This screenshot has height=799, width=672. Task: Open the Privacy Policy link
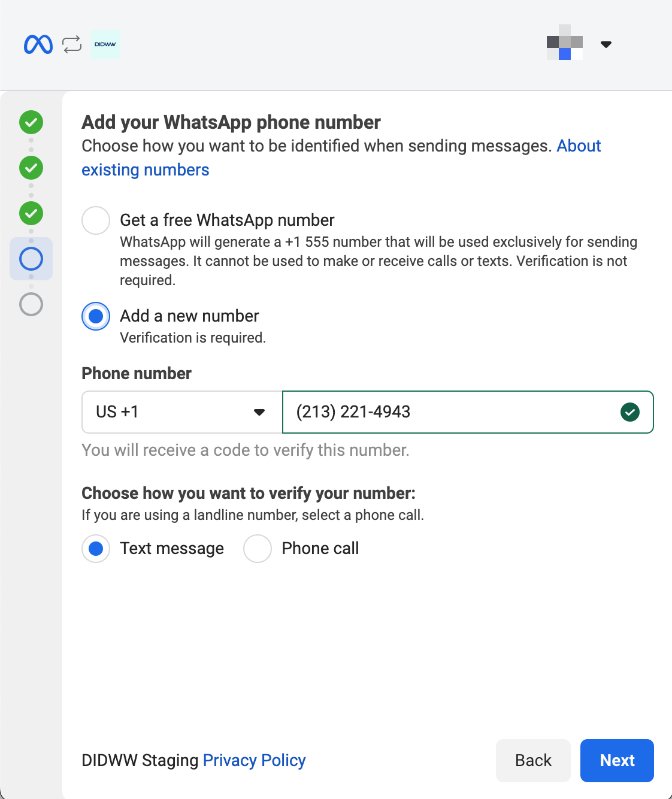[254, 760]
